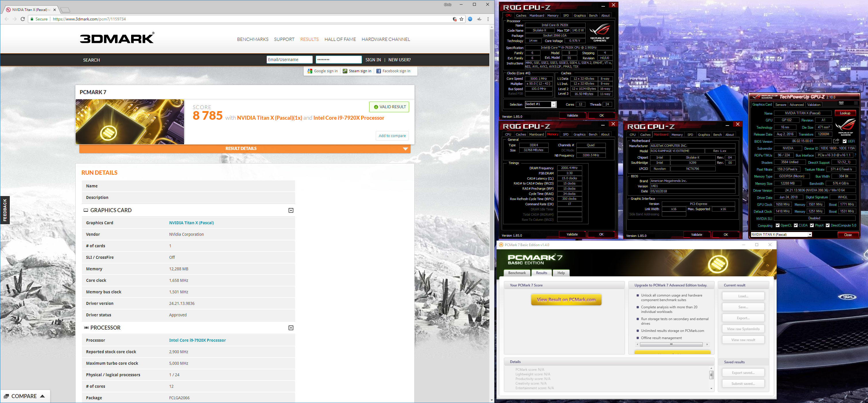Switch to the Benchmark tab in PCMark 7
Viewport: 868px width, 403px height.
(517, 273)
